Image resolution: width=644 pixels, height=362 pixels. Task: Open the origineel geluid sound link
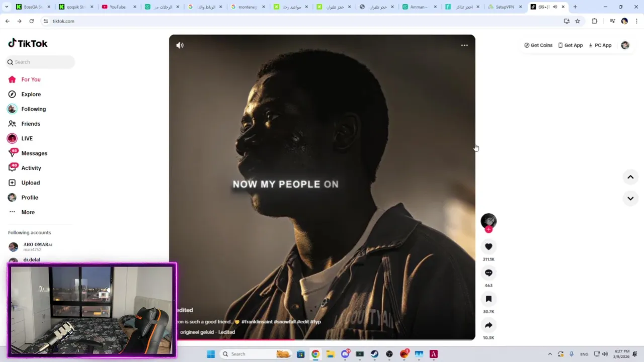click(207, 332)
